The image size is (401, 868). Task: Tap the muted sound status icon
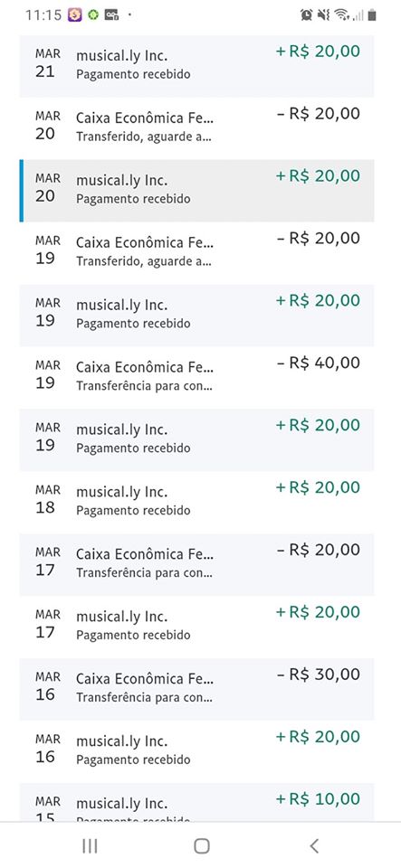click(x=323, y=15)
